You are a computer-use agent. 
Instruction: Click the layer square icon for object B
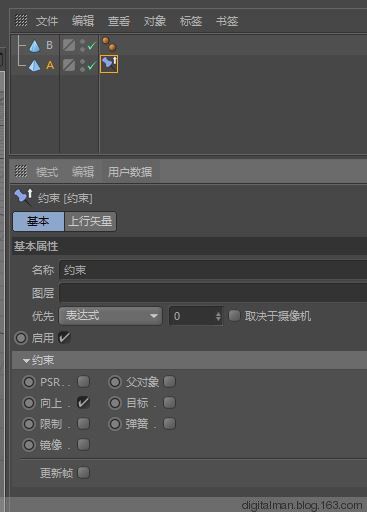(69, 45)
